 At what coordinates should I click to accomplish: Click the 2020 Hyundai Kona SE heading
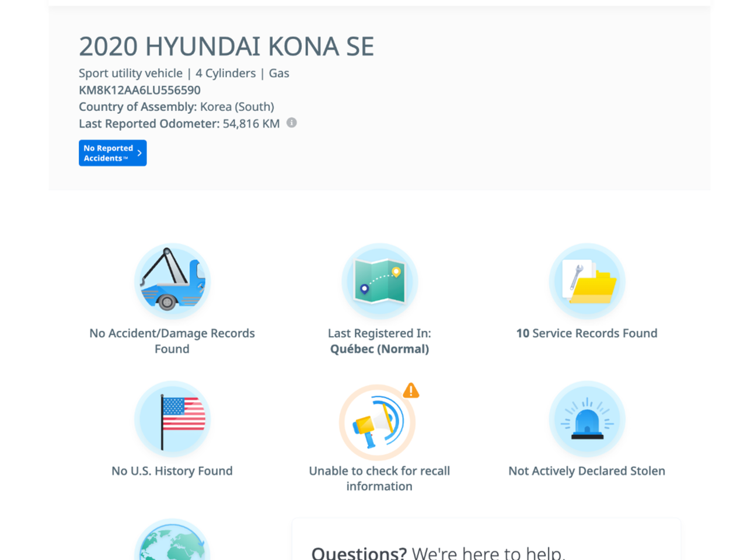[x=226, y=47]
